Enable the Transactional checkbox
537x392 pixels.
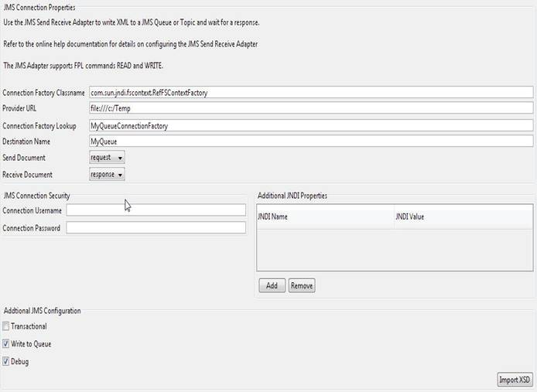(x=7, y=327)
